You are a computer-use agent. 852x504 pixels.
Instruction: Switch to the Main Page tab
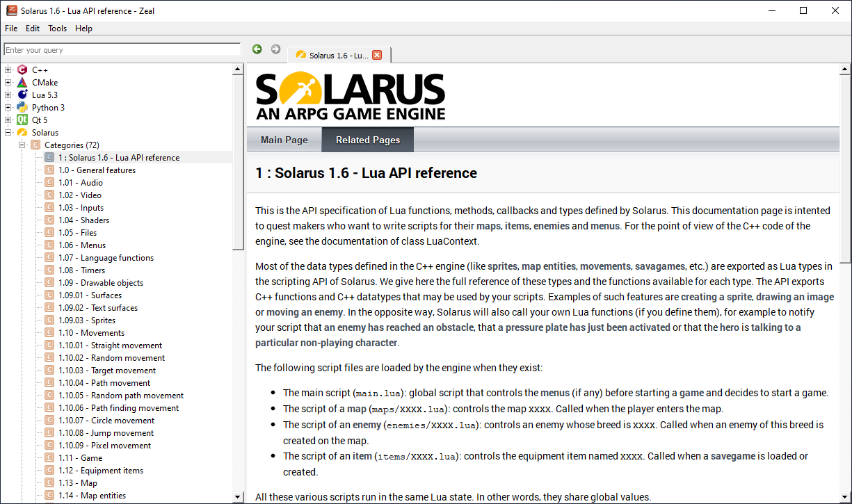284,140
